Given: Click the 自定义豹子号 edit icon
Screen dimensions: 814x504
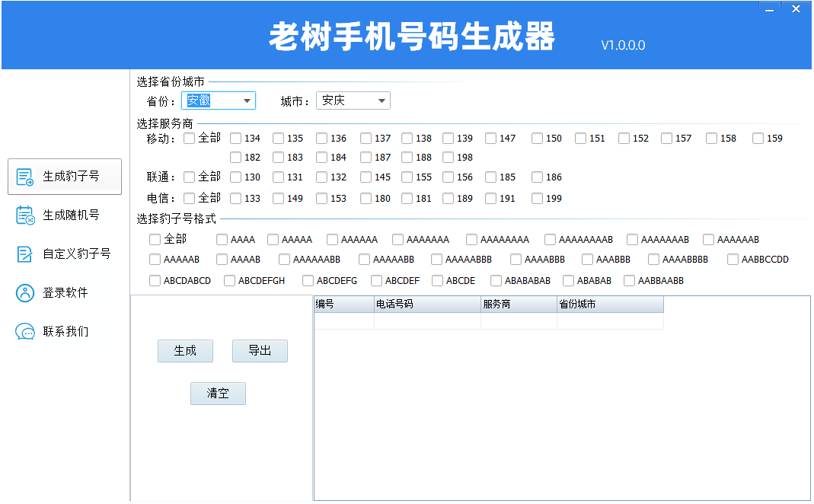Looking at the screenshot, I should tap(24, 254).
